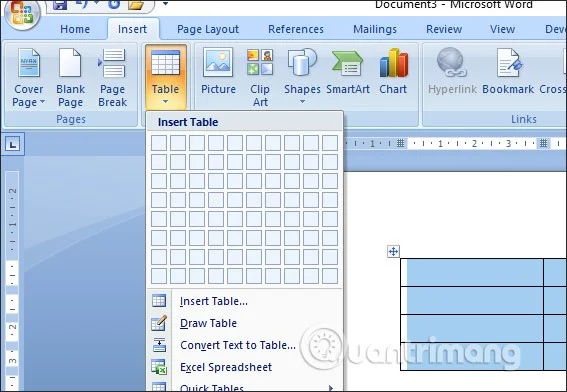Open the Page Layout tab
The image size is (567, 392).
[208, 29]
